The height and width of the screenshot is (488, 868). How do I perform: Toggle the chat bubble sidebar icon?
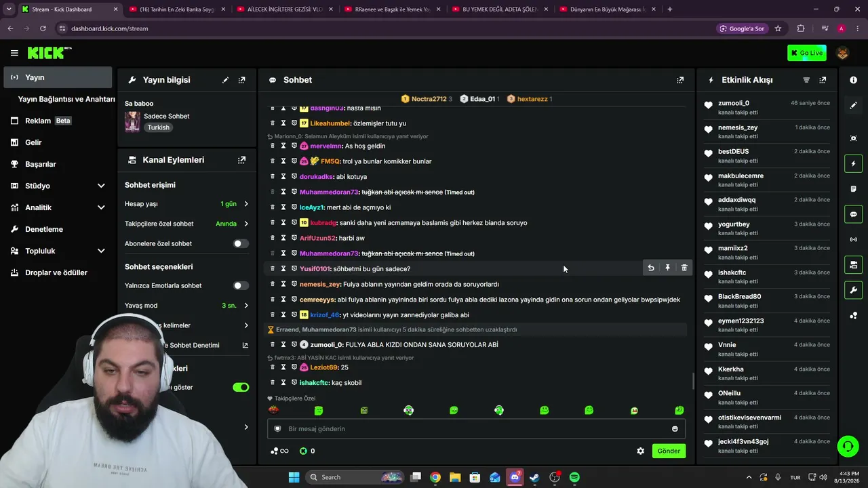click(853, 214)
